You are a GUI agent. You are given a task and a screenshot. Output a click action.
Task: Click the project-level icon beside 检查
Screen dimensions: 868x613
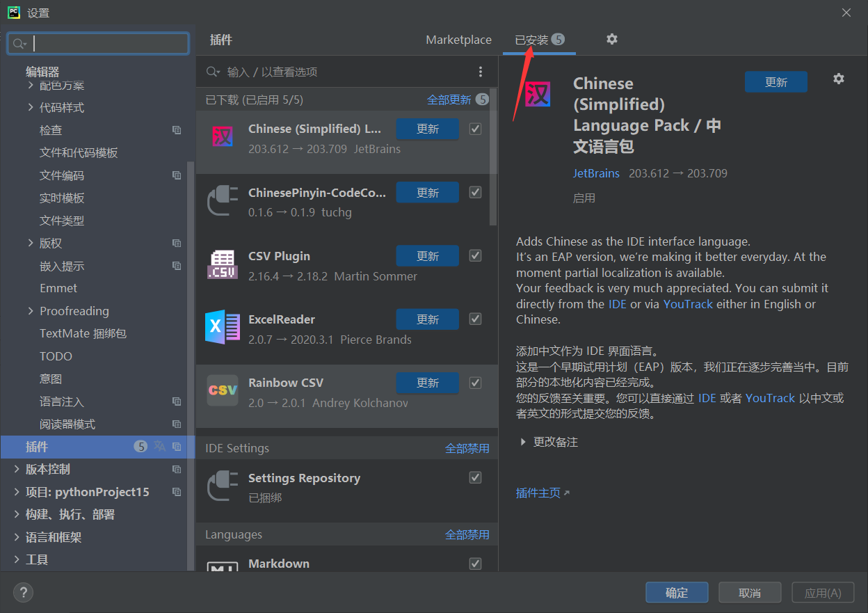point(177,130)
